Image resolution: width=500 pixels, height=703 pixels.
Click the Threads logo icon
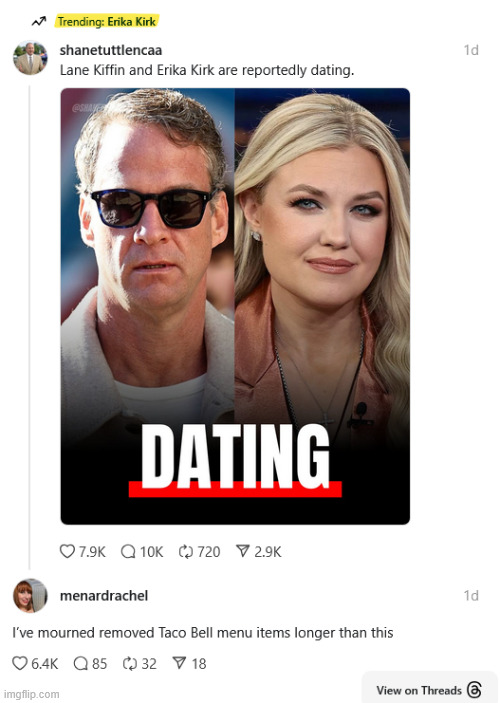[474, 690]
